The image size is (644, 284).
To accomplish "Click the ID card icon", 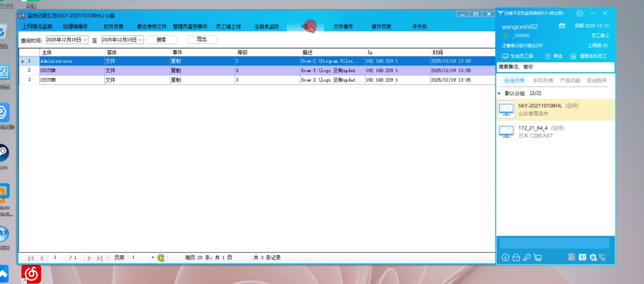I will (582, 257).
